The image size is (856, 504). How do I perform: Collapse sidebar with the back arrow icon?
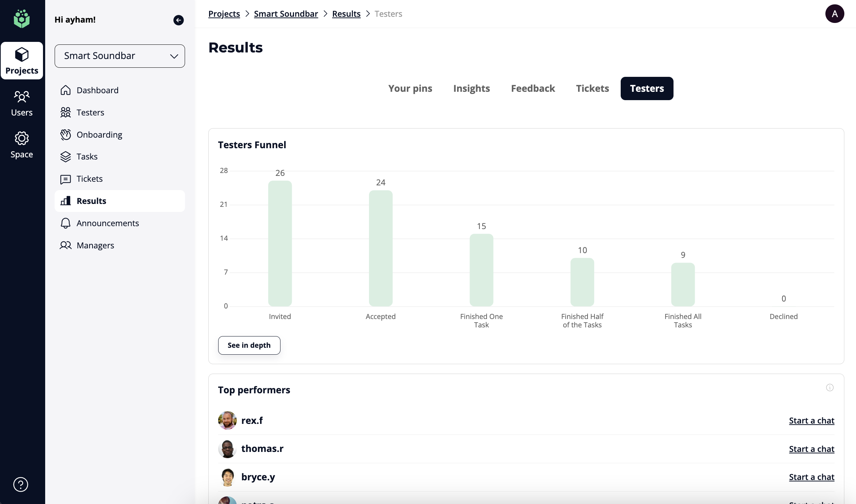(x=178, y=20)
